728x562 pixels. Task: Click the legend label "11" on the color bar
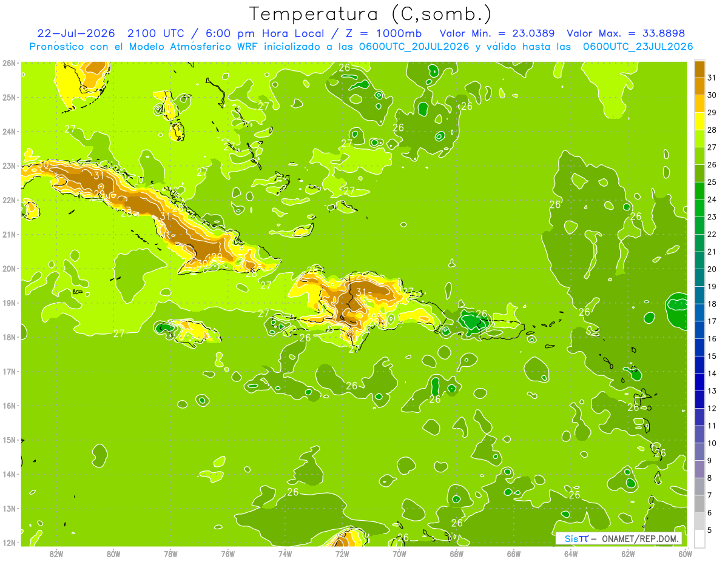[x=712, y=426]
